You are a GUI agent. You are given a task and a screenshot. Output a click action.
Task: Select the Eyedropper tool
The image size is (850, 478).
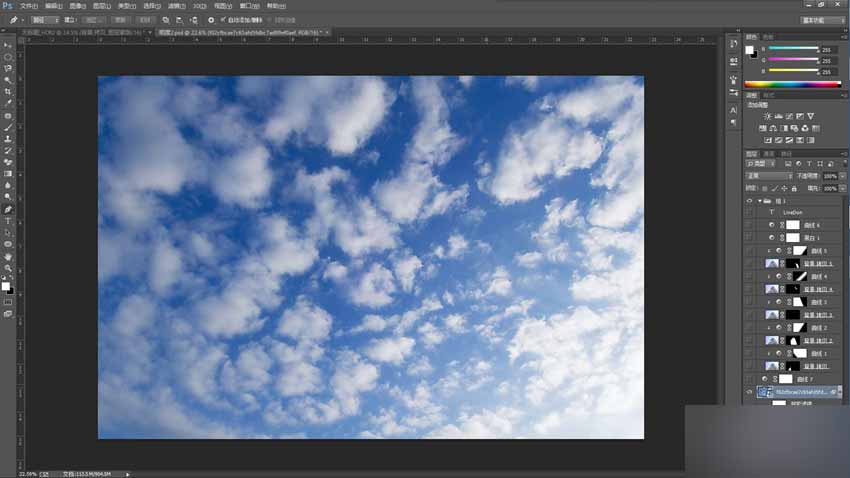pyautogui.click(x=8, y=103)
